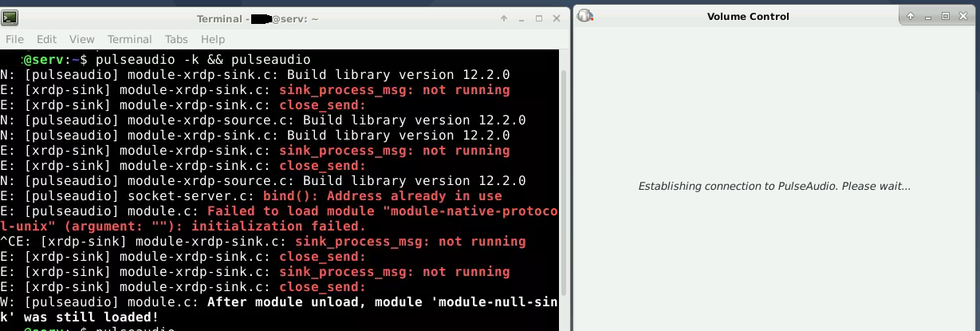Image resolution: width=980 pixels, height=331 pixels.
Task: Click the Volume Control speaker icon
Action: click(585, 15)
